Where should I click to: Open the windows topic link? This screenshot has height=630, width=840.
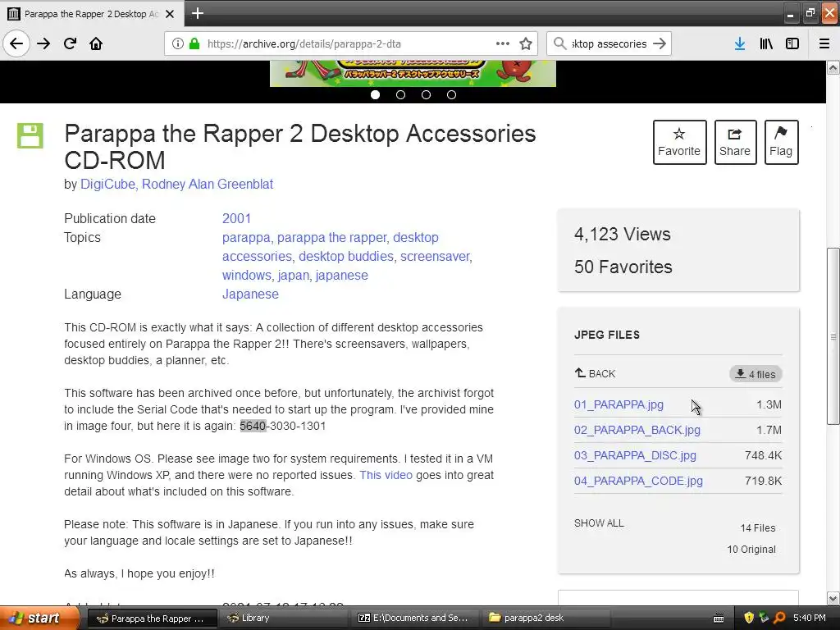point(246,275)
